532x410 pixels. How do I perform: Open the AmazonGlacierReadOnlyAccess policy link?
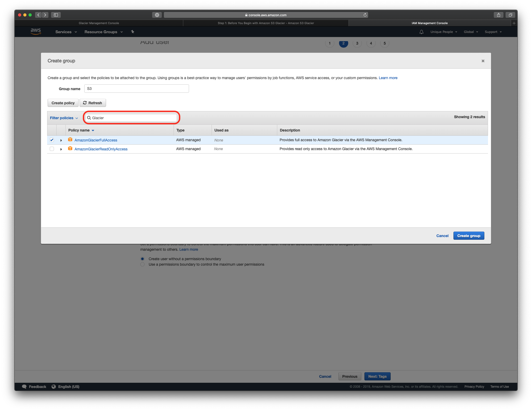click(x=101, y=149)
